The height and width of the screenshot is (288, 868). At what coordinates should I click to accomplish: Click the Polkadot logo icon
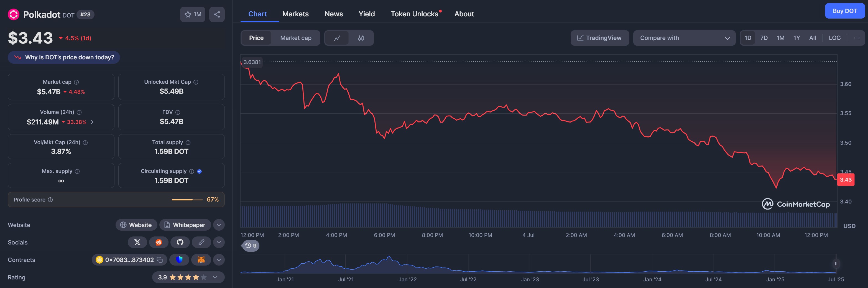click(14, 14)
